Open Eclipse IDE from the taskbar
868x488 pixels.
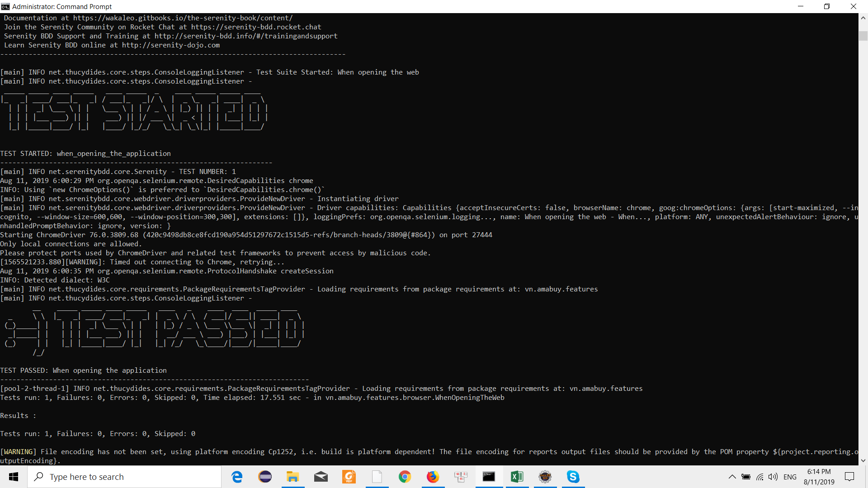(265, 477)
